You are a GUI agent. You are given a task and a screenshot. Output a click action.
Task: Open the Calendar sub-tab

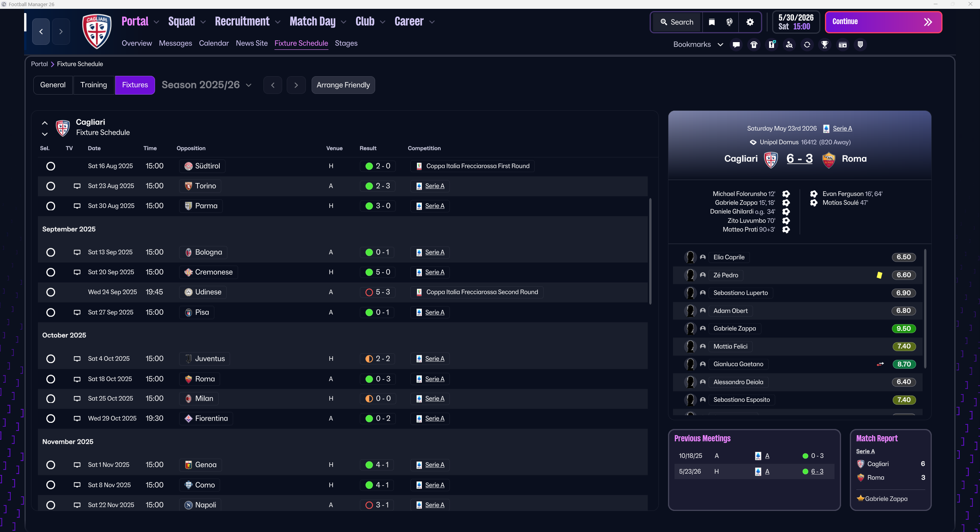pos(214,43)
